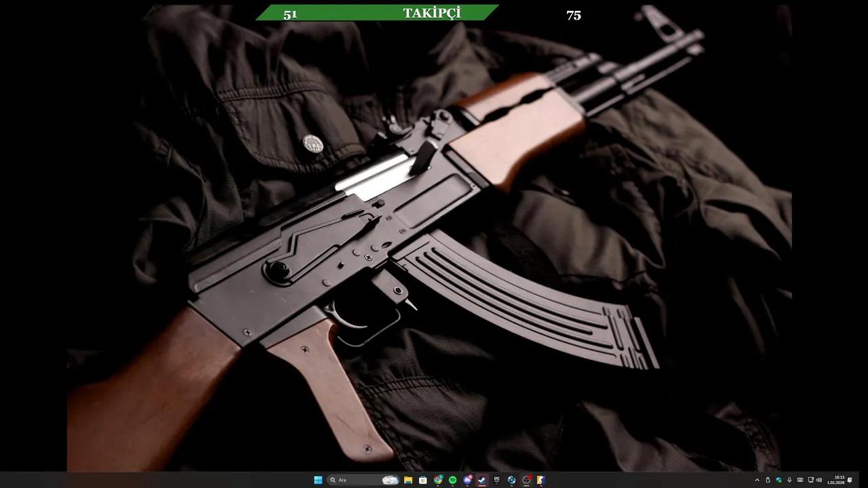The height and width of the screenshot is (488, 868).
Task: Click the network globe icon in the tray
Action: point(779,480)
